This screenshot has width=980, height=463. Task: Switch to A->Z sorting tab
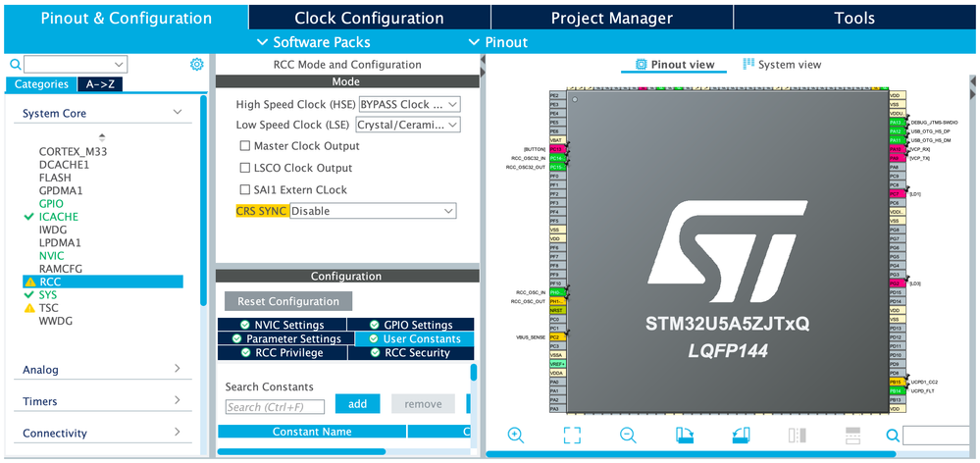pyautogui.click(x=100, y=84)
